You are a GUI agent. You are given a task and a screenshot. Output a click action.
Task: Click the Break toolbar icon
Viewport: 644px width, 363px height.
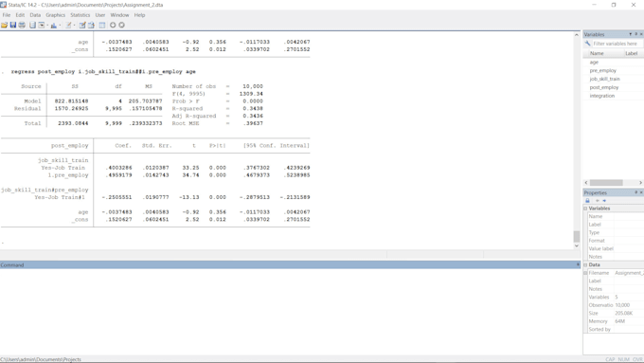click(121, 25)
